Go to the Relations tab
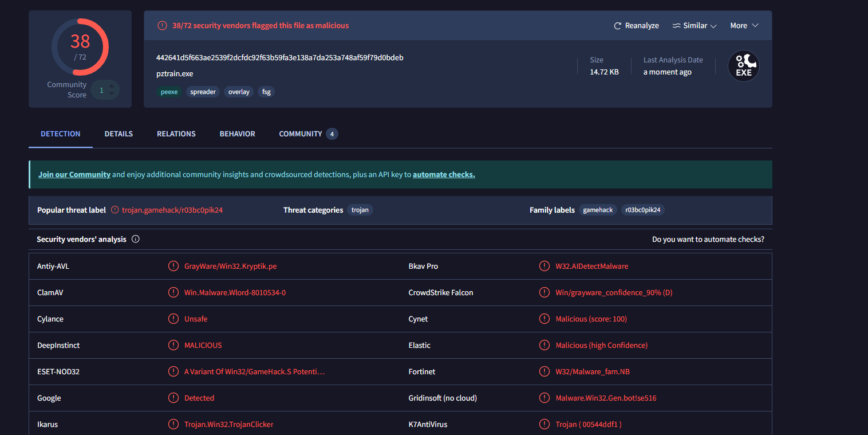This screenshot has height=435, width=868. coord(176,134)
